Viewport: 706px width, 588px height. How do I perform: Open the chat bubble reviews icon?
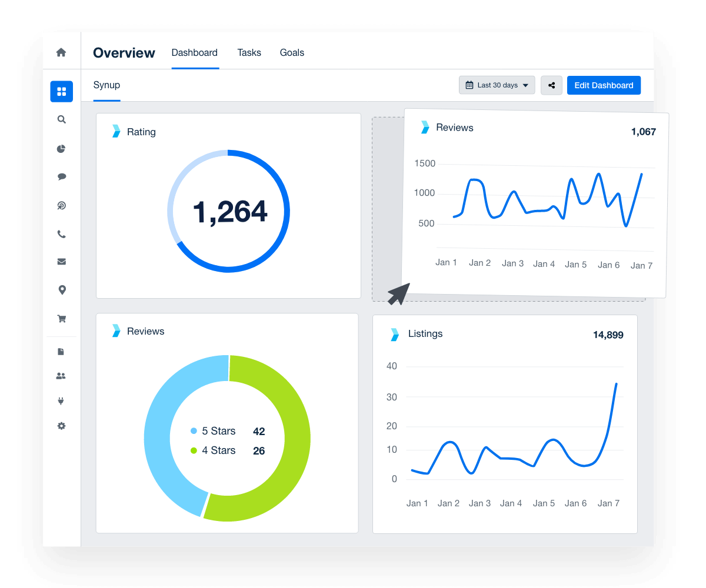click(x=61, y=176)
